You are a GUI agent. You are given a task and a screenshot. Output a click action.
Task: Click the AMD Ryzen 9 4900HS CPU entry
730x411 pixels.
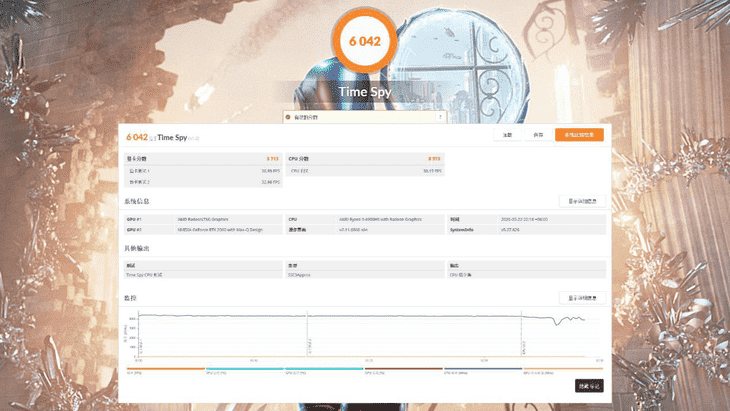380,219
